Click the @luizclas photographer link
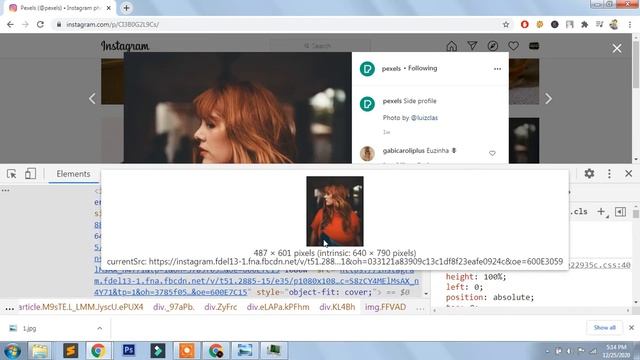This screenshot has width=640, height=360. point(424,118)
